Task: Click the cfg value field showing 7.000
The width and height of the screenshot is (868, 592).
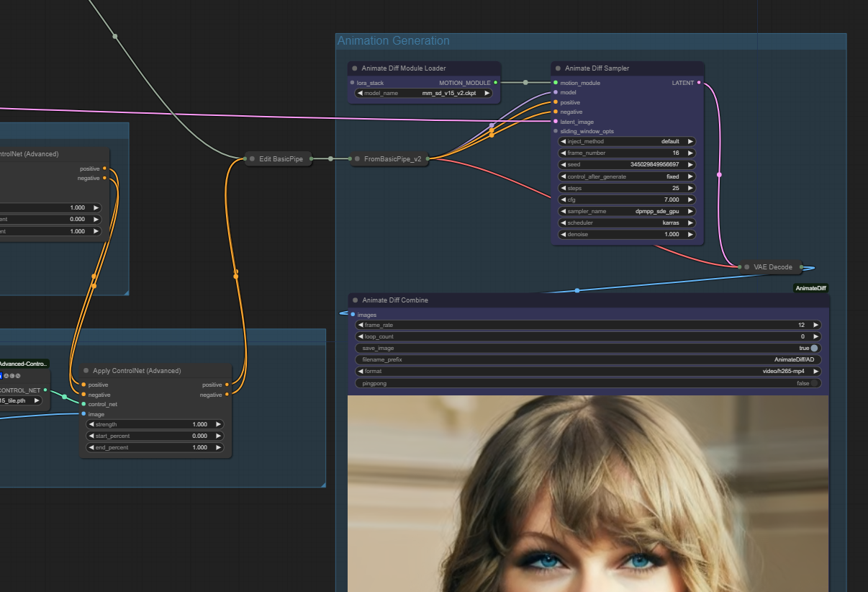Action: pos(627,199)
